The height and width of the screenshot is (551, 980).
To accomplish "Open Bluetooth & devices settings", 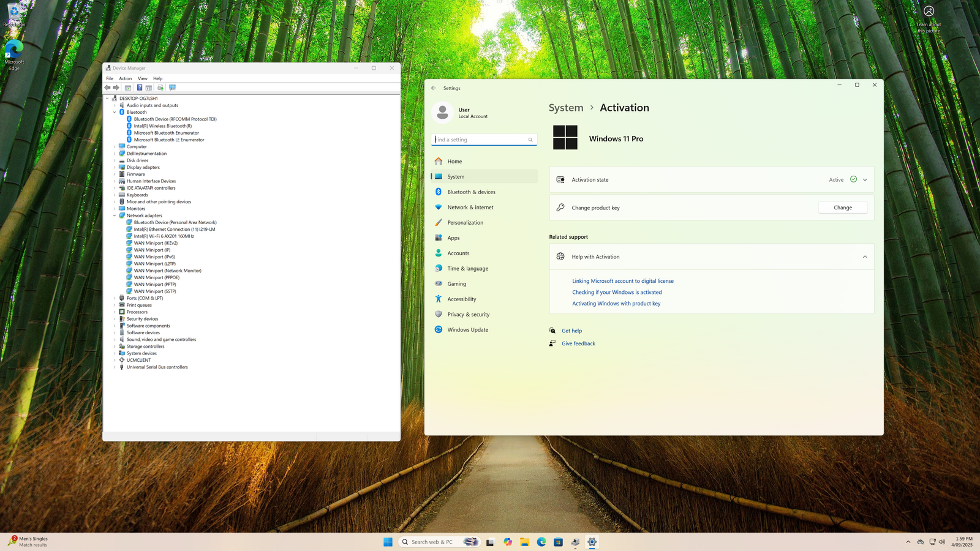I will pyautogui.click(x=471, y=192).
